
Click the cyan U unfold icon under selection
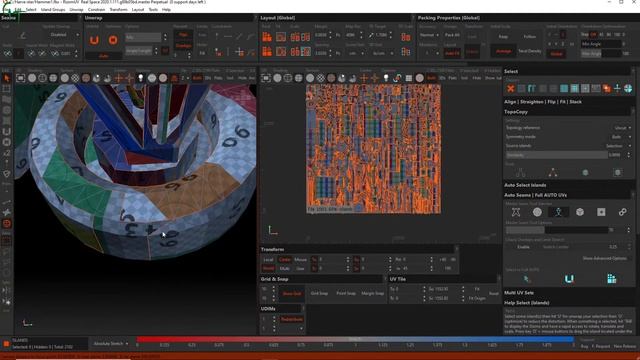coord(569,279)
